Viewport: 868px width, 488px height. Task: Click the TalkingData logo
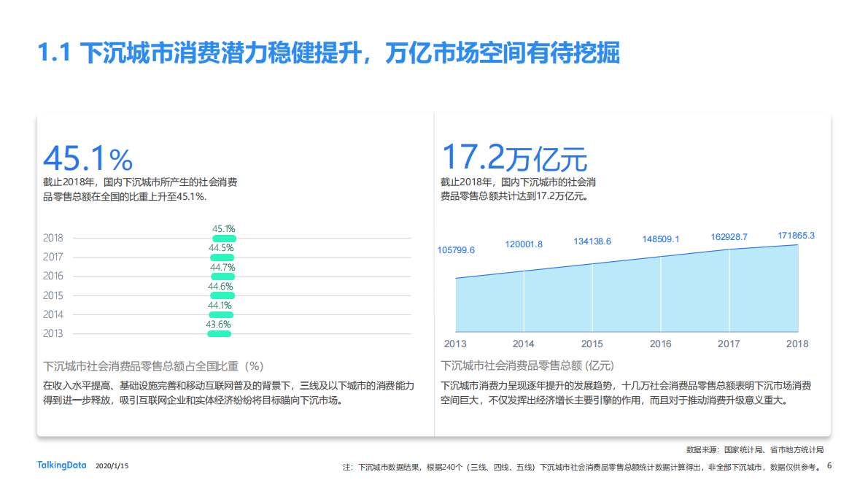click(61, 465)
